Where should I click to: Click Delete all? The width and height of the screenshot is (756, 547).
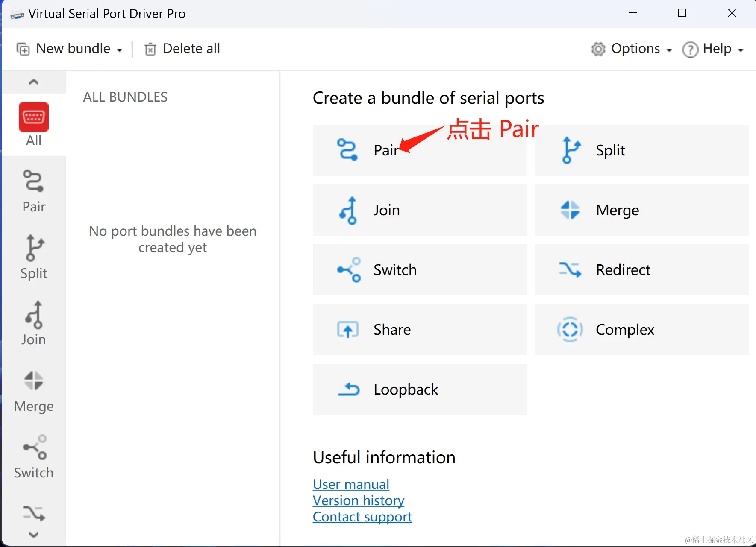pyautogui.click(x=182, y=48)
